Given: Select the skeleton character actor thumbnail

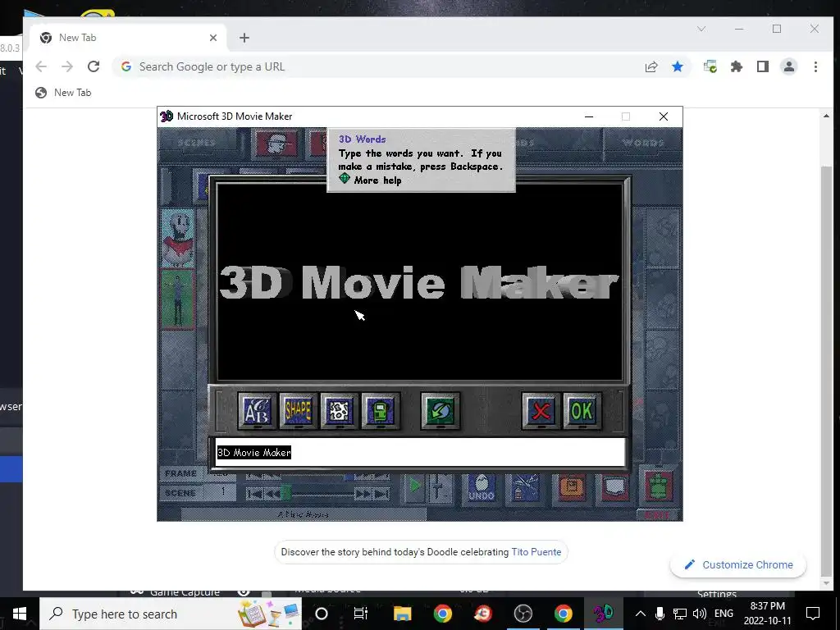Looking at the screenshot, I should coord(177,238).
